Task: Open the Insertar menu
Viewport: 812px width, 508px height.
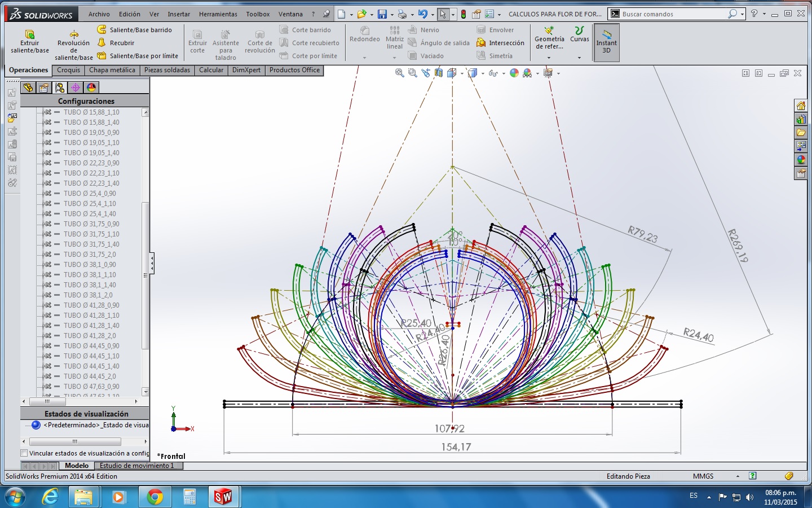Action: 179,14
